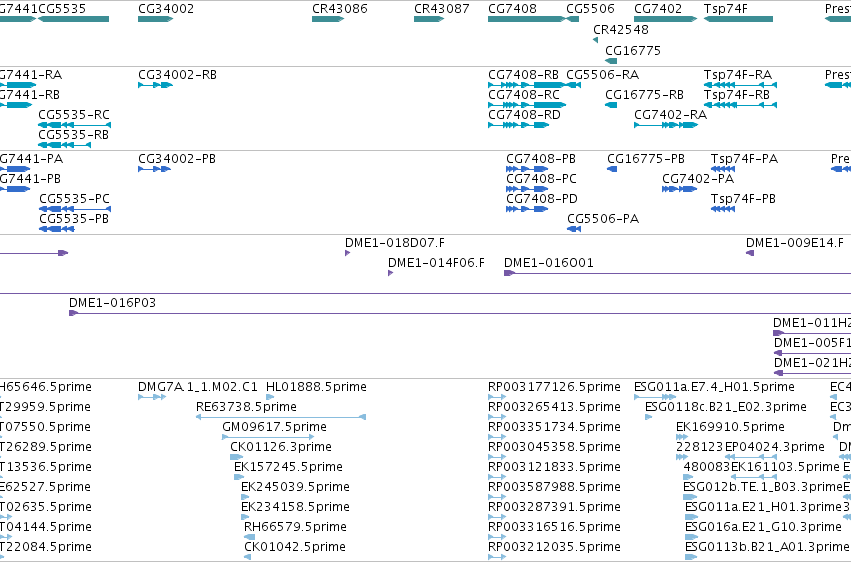Select the CG5506 gene glyph
The height and width of the screenshot is (562, 851).
tap(573, 19)
